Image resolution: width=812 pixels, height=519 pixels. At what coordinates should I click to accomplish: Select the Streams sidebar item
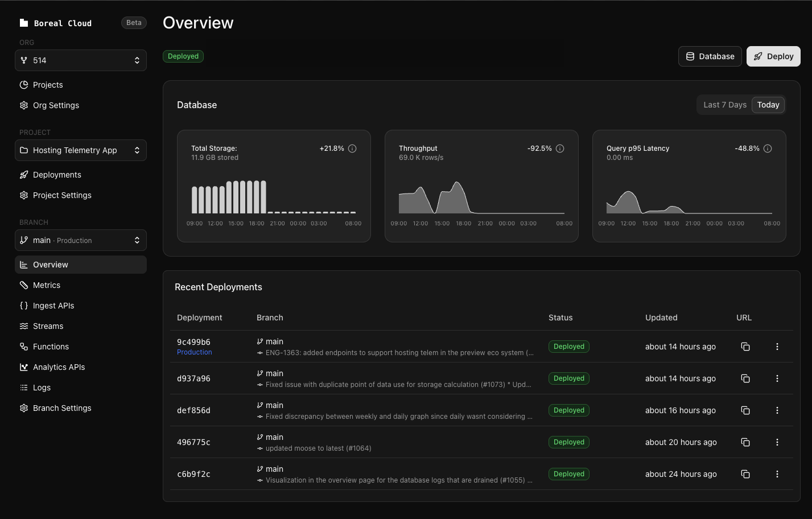[48, 326]
